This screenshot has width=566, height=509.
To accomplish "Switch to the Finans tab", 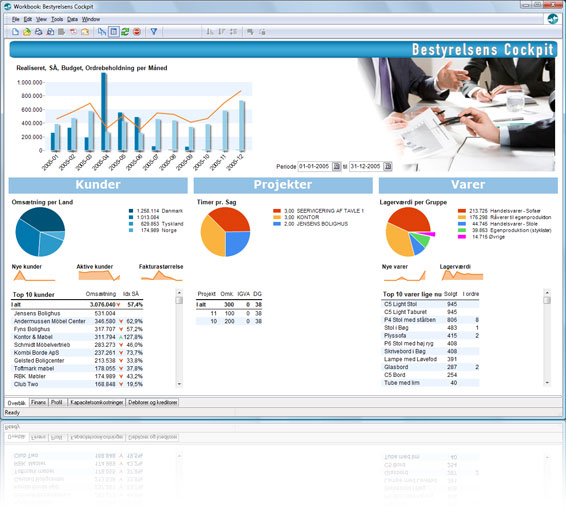I will pyautogui.click(x=38, y=402).
